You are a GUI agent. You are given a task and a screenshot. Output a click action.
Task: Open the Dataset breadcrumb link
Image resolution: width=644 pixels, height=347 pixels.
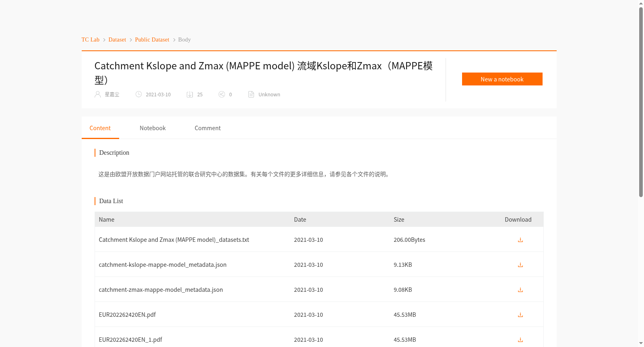117,39
